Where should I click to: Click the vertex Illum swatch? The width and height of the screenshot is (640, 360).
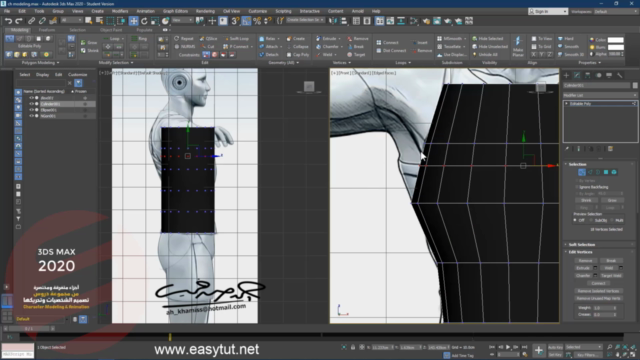[616, 47]
